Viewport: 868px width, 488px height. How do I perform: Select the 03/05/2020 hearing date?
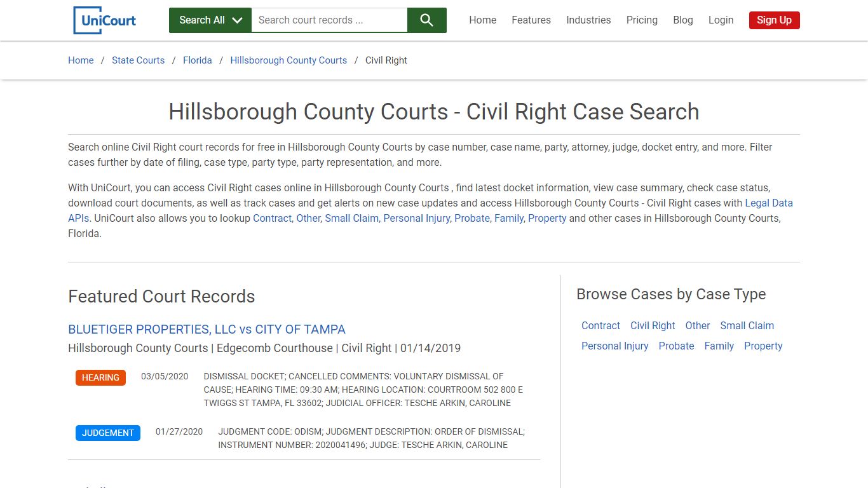165,376
